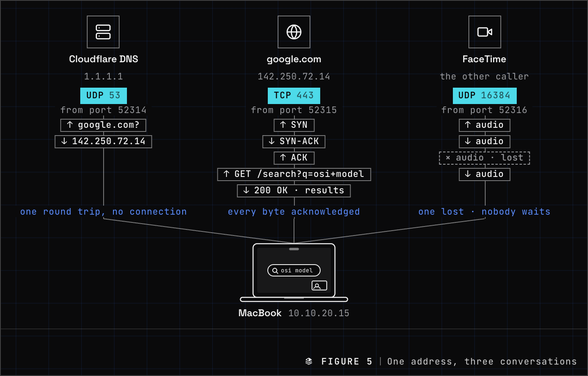Click the '1.1.1.1' address text

point(104,77)
